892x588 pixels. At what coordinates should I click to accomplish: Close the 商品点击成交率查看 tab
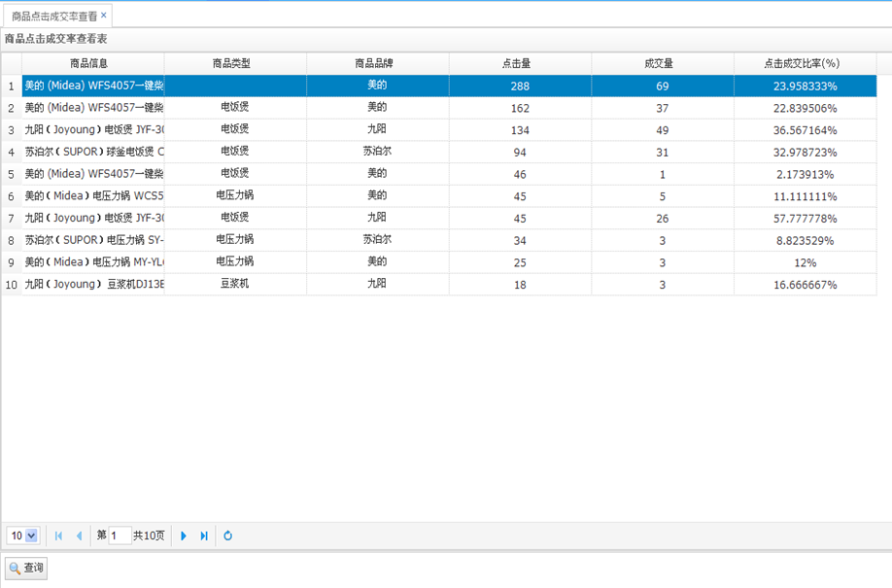(x=104, y=16)
